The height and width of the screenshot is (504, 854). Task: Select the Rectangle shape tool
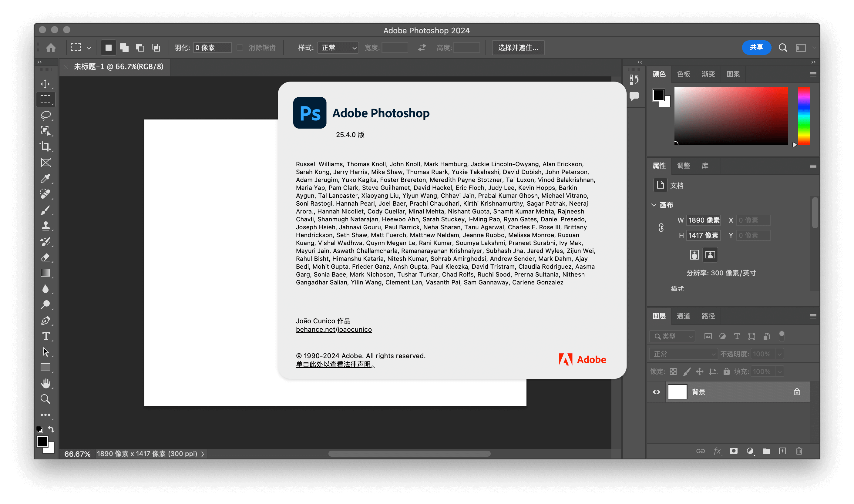(x=45, y=368)
